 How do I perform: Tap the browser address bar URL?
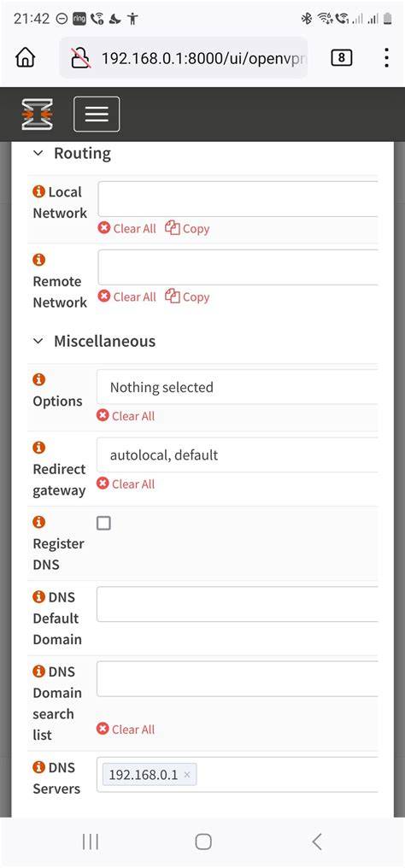pyautogui.click(x=202, y=57)
